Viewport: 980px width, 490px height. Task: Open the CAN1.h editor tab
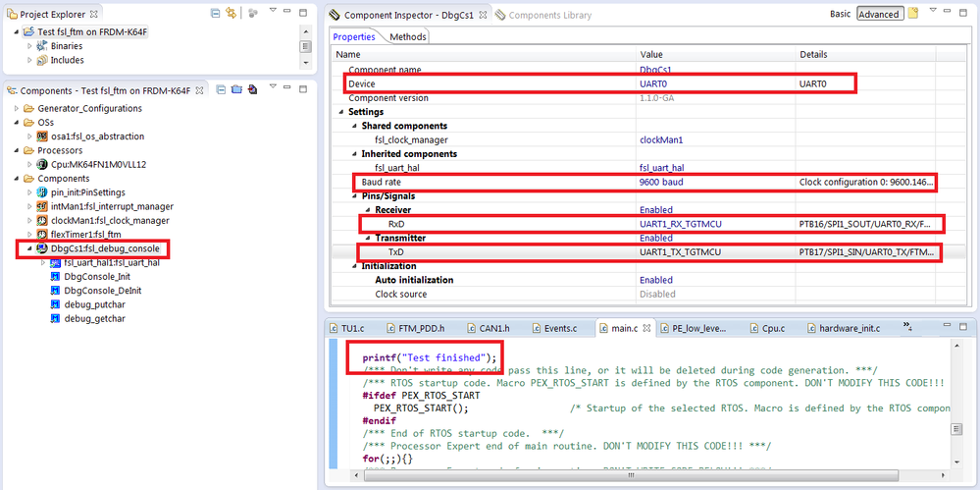coord(489,327)
